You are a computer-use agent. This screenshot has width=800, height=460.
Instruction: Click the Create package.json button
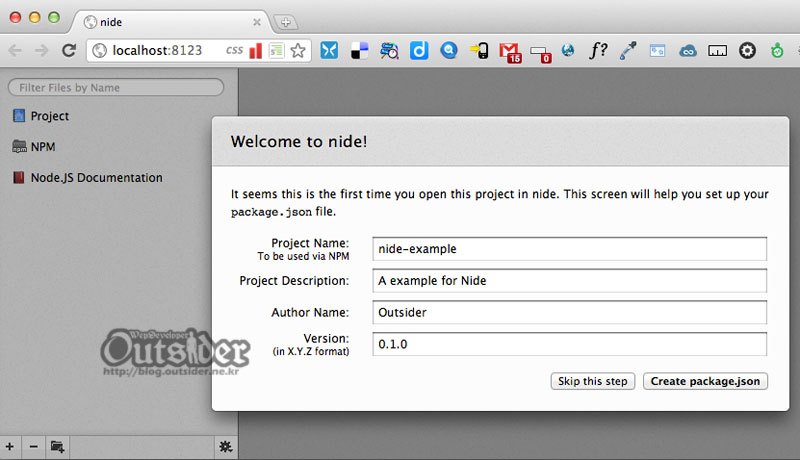tap(705, 381)
